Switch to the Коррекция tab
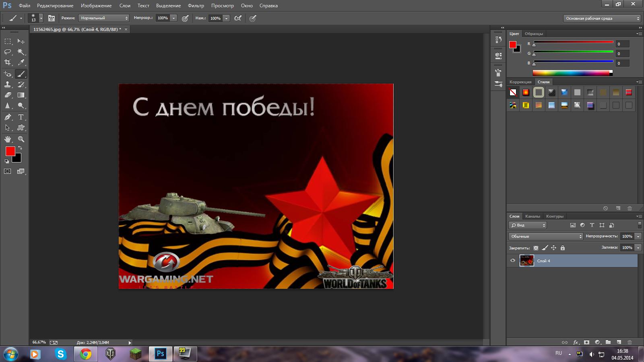Viewport: 644px width, 362px height. point(520,82)
